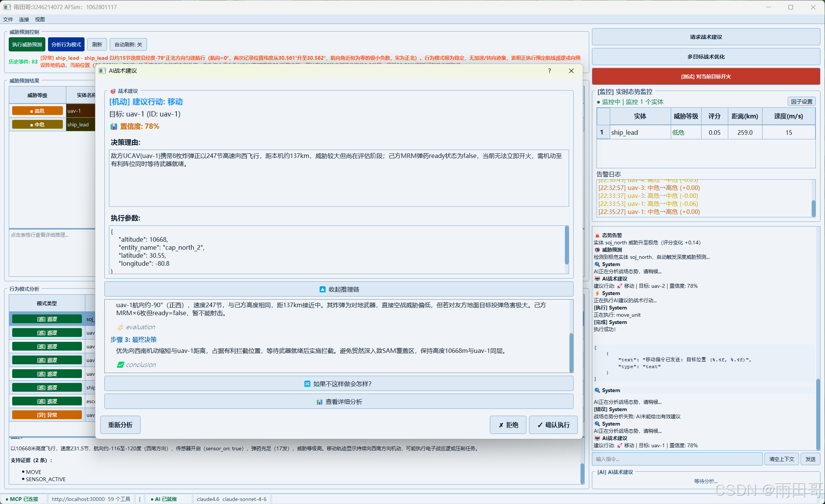Click the red 对当前目标开火 fire button
Screen dimensions: 825x504
(705, 77)
